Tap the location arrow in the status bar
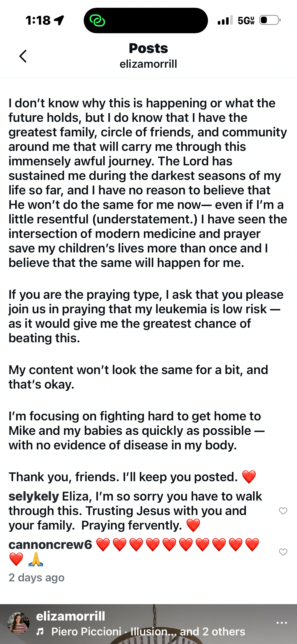The height and width of the screenshot is (644, 297). tap(59, 20)
